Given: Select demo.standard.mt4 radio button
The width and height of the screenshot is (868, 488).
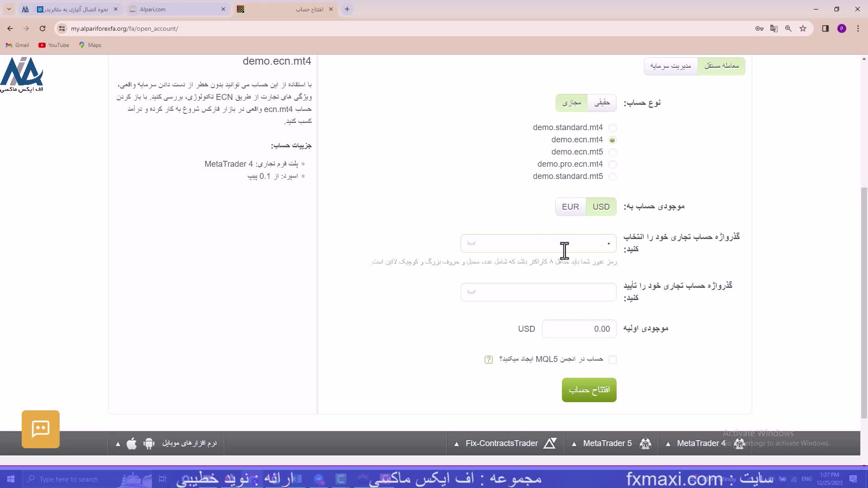Looking at the screenshot, I should click(x=612, y=128).
